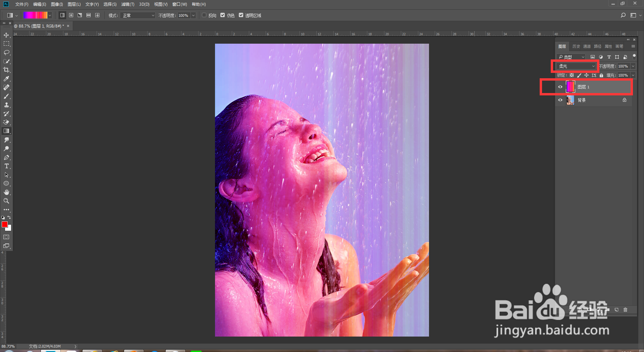
Task: Switch to the 路径 paths tab
Action: point(598,46)
